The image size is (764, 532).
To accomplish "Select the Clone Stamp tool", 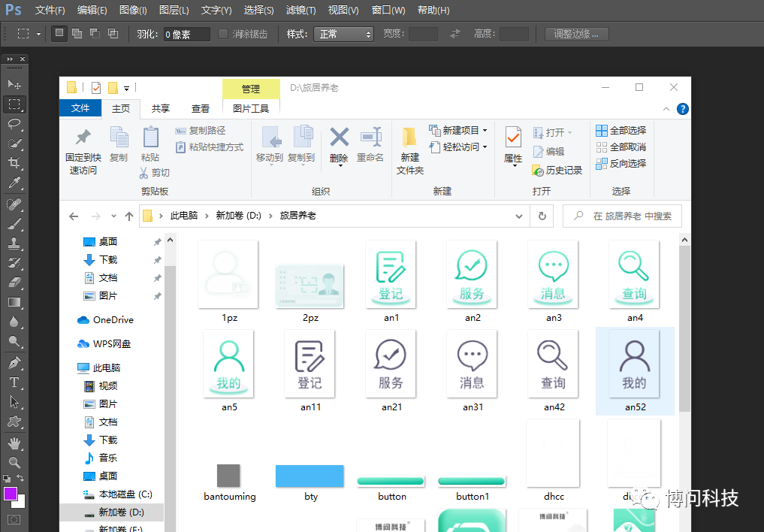I will [14, 243].
